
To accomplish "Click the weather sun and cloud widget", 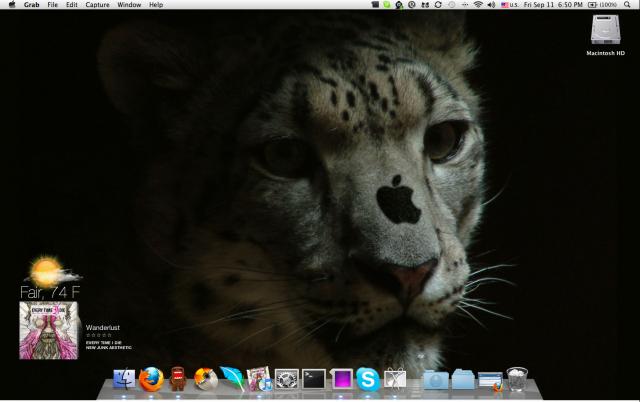I will pyautogui.click(x=52, y=271).
